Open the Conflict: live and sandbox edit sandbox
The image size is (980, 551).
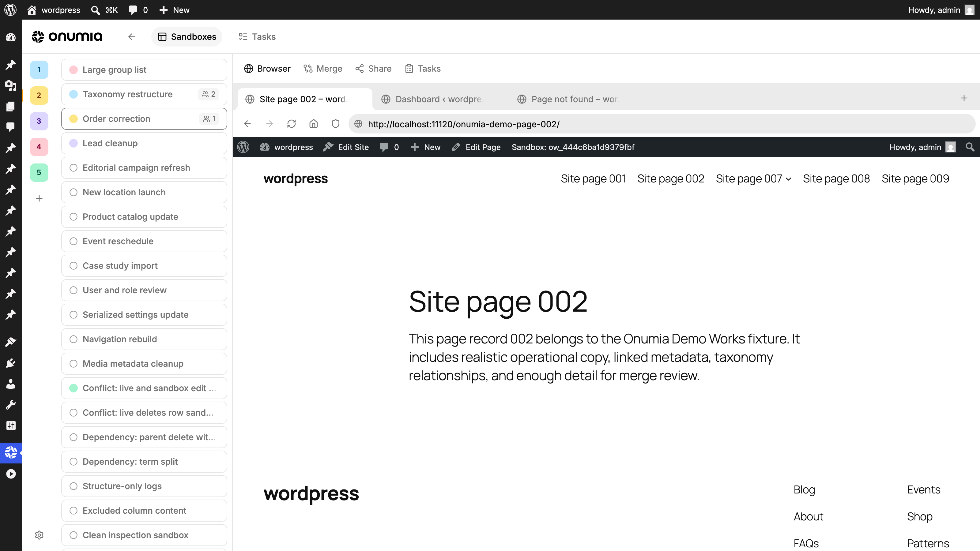pyautogui.click(x=144, y=388)
